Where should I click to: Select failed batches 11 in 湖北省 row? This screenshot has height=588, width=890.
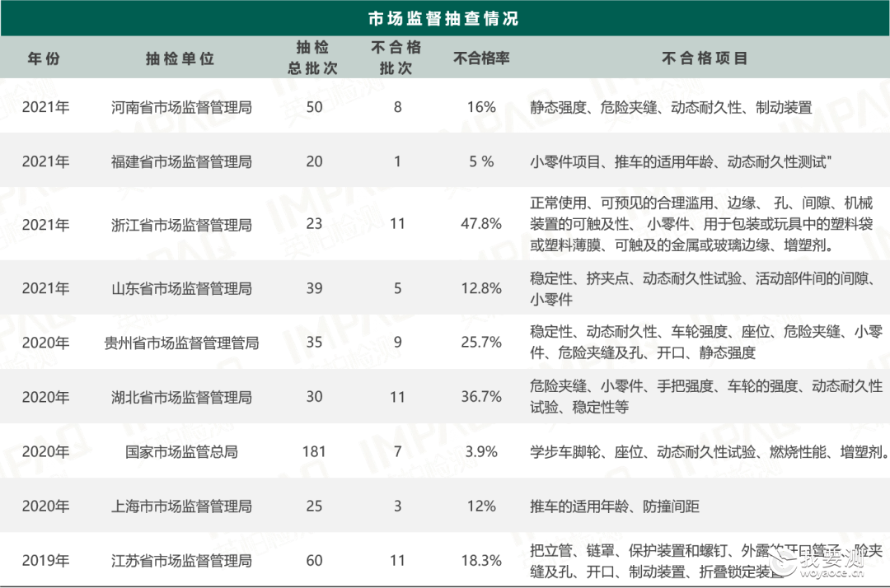pos(398,396)
